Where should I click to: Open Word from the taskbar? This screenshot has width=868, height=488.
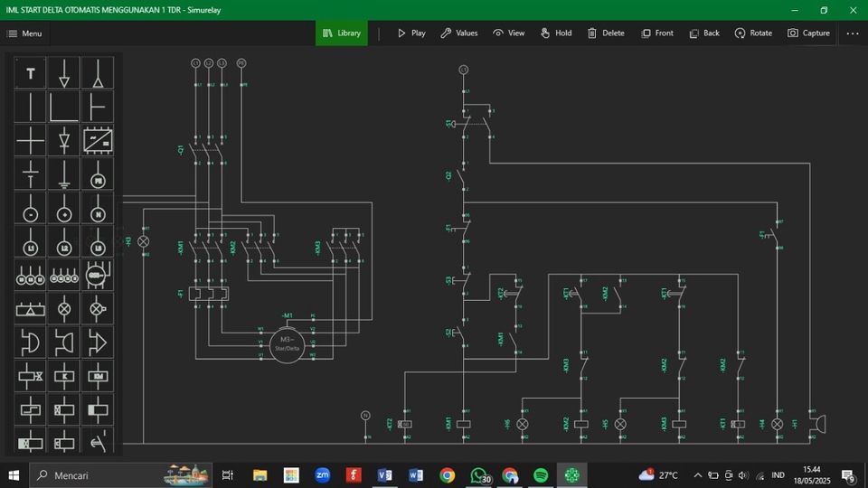416,475
